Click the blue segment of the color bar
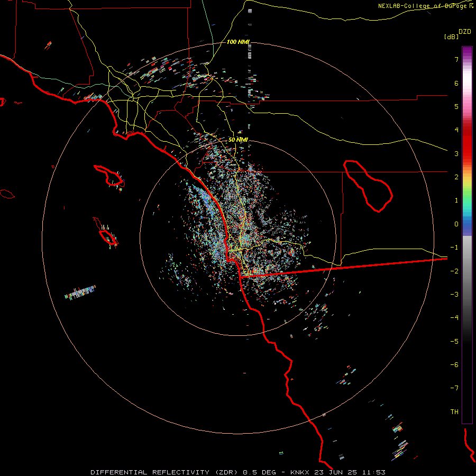The image size is (476, 476). pyautogui.click(x=467, y=226)
